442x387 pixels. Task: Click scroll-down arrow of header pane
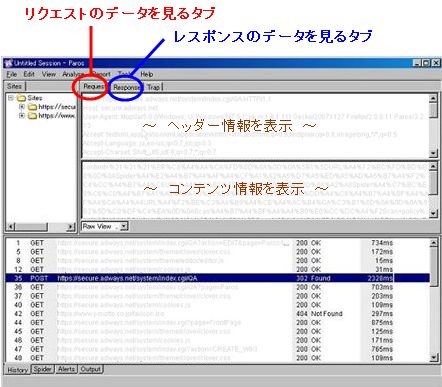(x=433, y=153)
